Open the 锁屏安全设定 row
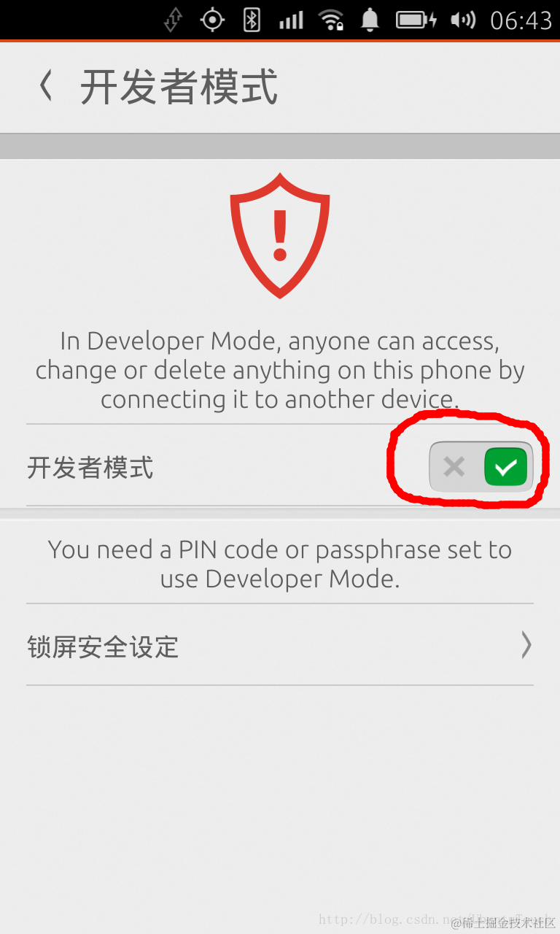The height and width of the screenshot is (934, 560). point(280,645)
